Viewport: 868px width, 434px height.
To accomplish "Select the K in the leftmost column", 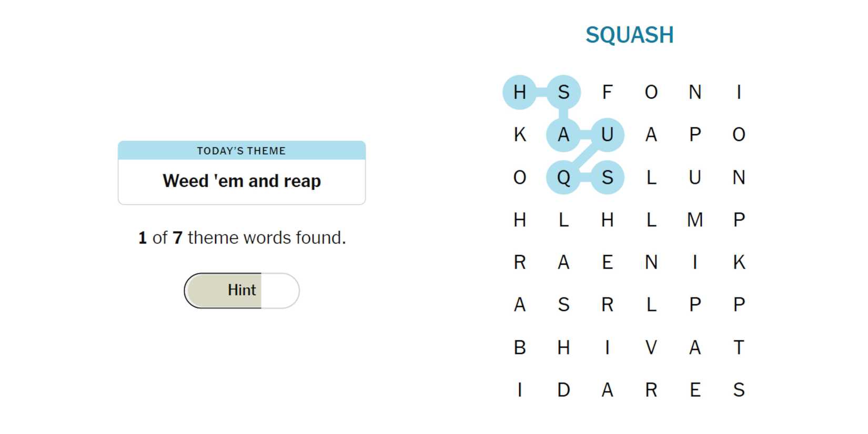I will (520, 135).
